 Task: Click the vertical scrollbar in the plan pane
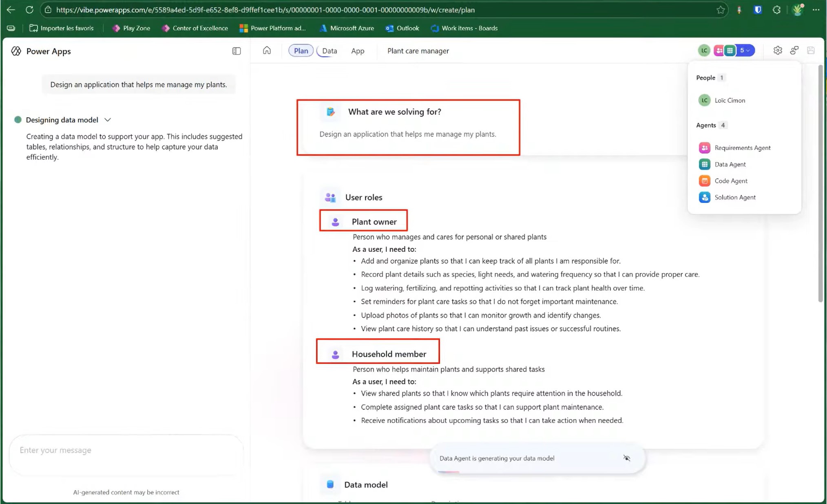[820, 183]
